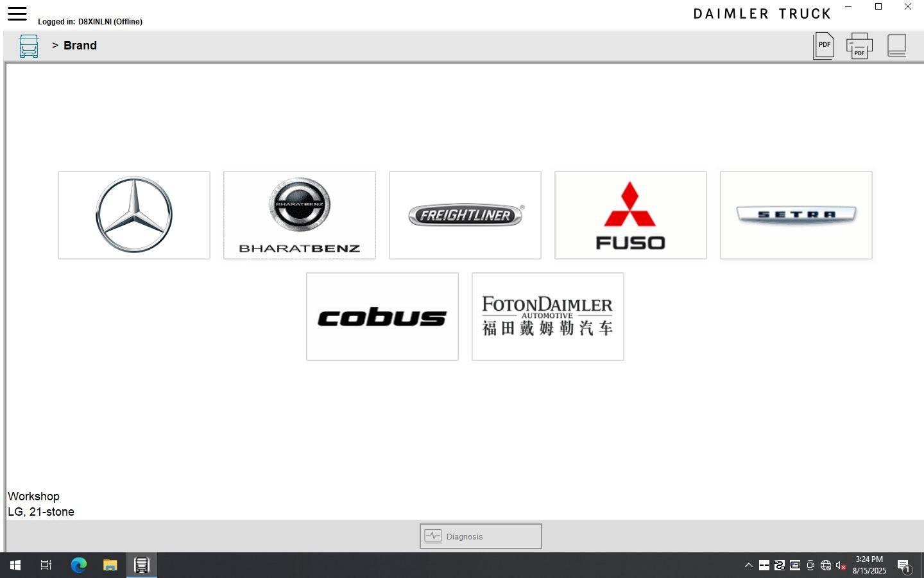Click the muted volume speaker icon
This screenshot has height=578, width=924.
point(841,565)
